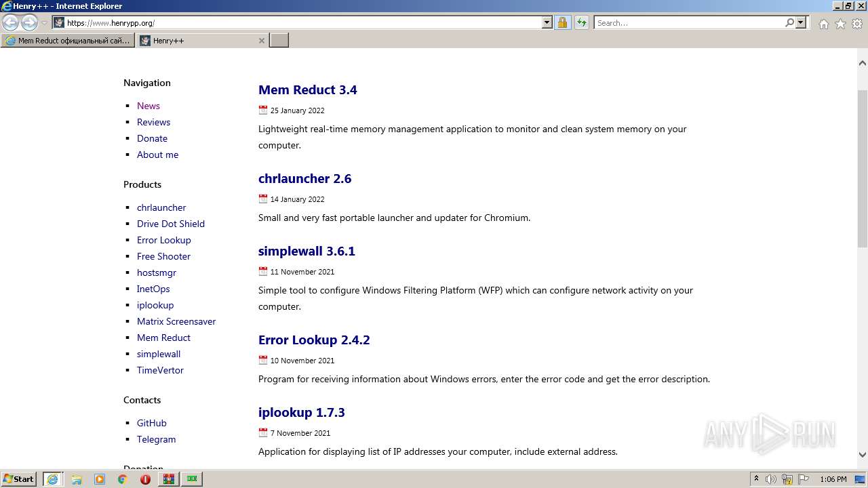
Task: Click the Search input box
Action: tap(689, 22)
